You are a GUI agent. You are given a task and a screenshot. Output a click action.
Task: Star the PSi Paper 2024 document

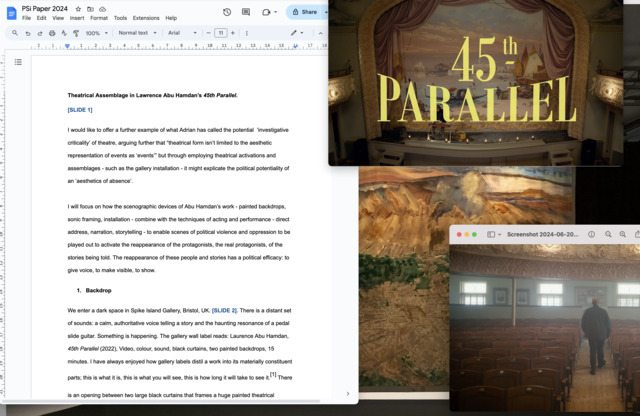tap(78, 9)
